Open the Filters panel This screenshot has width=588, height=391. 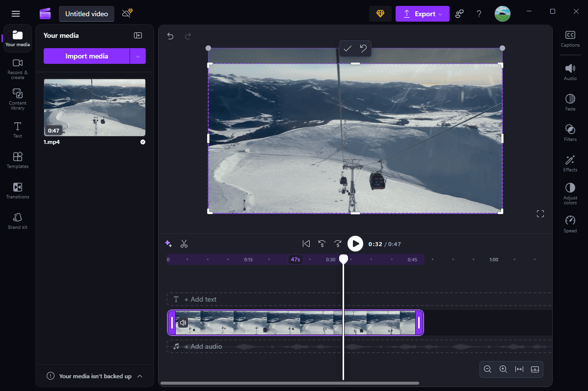click(x=570, y=133)
